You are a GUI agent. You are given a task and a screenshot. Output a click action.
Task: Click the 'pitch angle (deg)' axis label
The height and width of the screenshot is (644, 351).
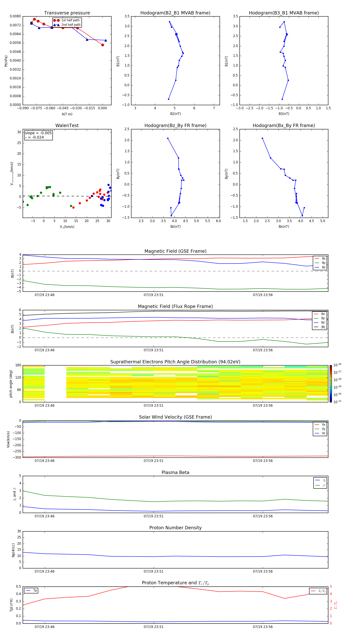[11, 384]
